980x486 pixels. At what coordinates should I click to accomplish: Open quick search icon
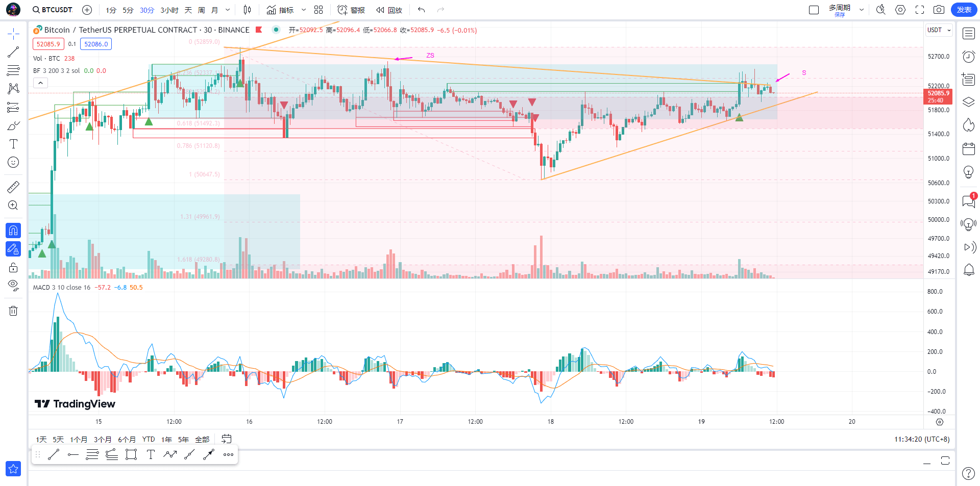coord(881,10)
